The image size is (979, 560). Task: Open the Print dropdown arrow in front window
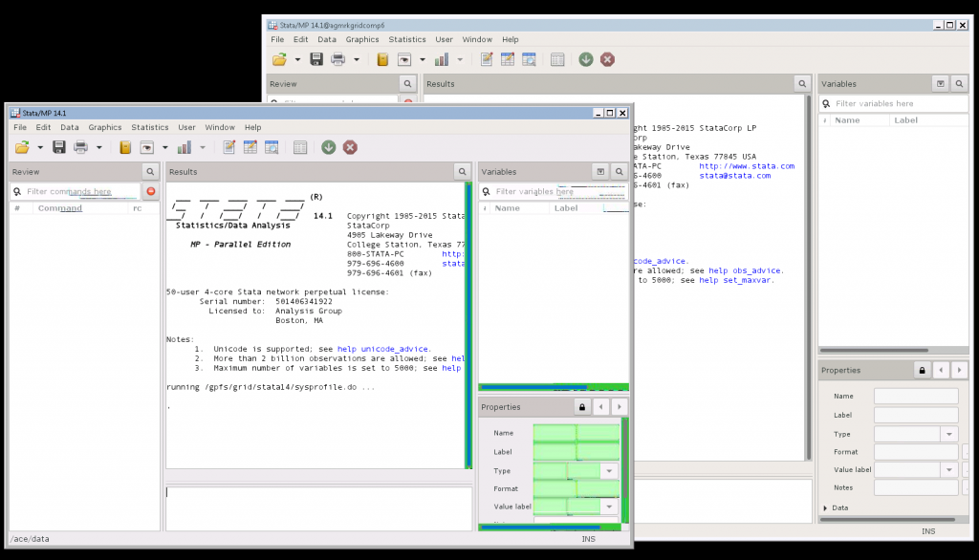tap(98, 148)
